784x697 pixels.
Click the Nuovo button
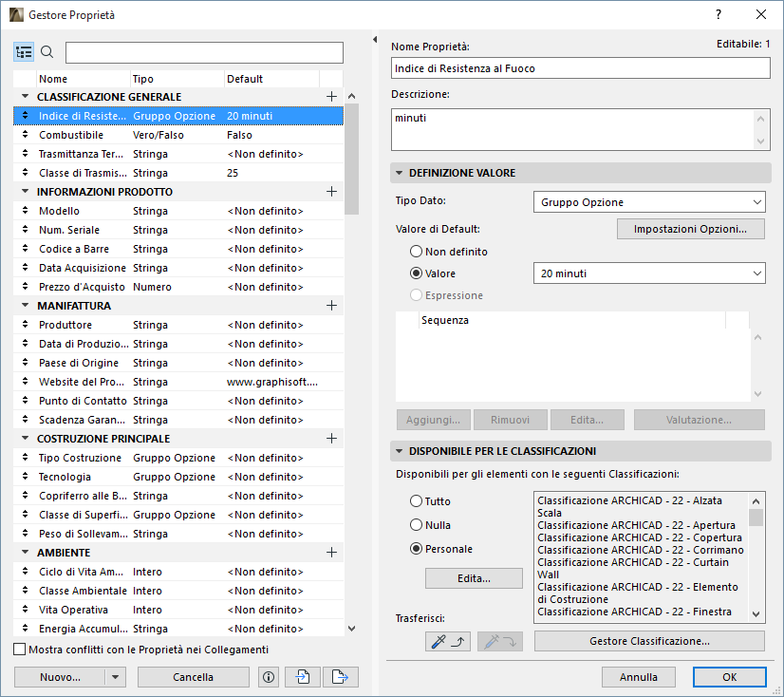(x=60, y=677)
